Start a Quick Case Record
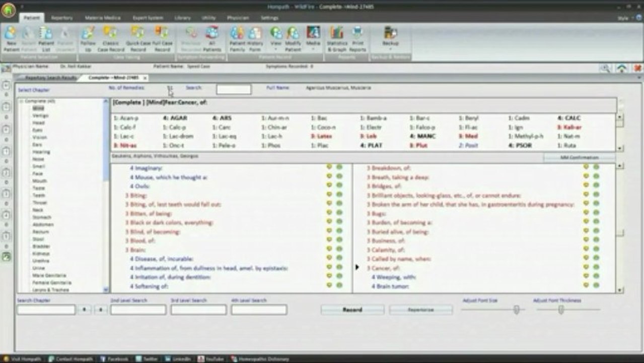Screen dimensions: 644x363 tap(138, 39)
